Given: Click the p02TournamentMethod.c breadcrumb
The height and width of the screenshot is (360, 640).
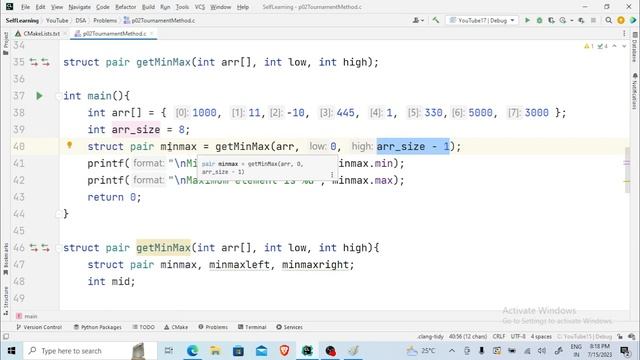Looking at the screenshot, I should pos(159,20).
